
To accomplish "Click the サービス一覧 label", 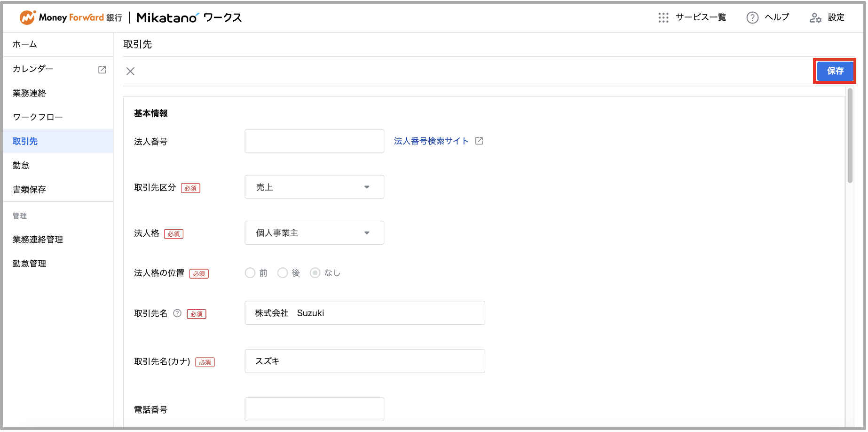I will click(701, 17).
